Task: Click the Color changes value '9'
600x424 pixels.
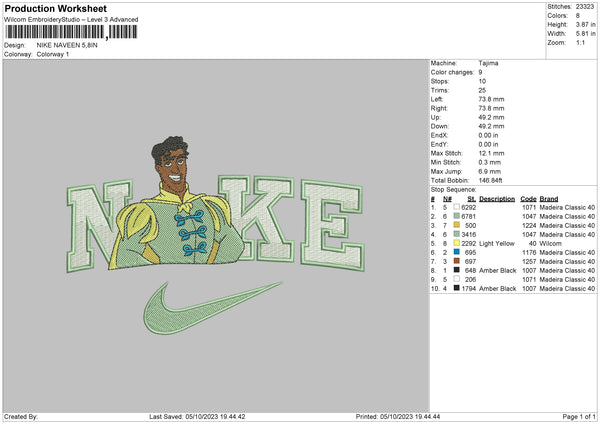Action: coord(480,72)
